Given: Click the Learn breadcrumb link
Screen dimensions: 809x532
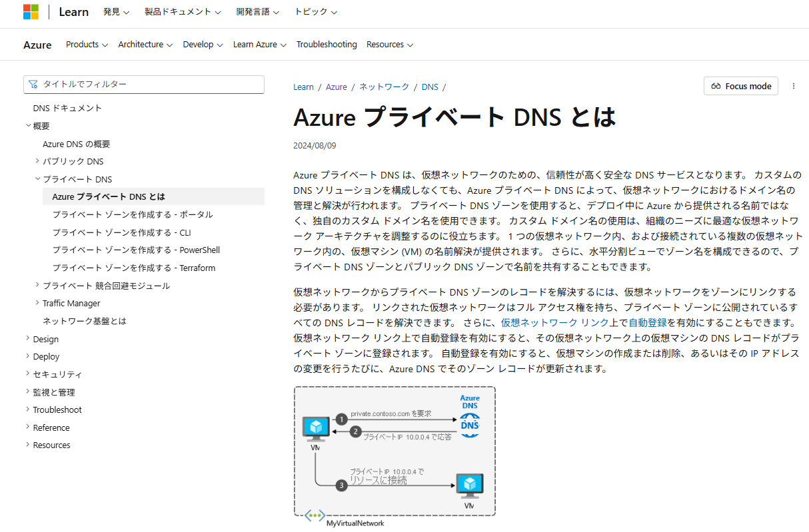Looking at the screenshot, I should click(x=303, y=87).
